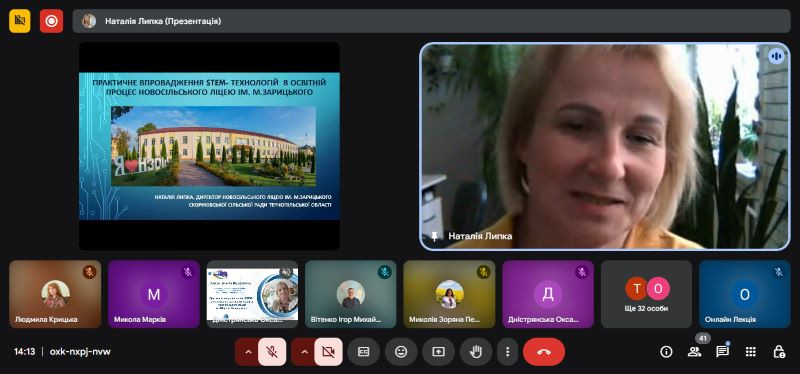Turn on the camera toggle button
Viewport: 800px width, 374px height.
coord(329,352)
